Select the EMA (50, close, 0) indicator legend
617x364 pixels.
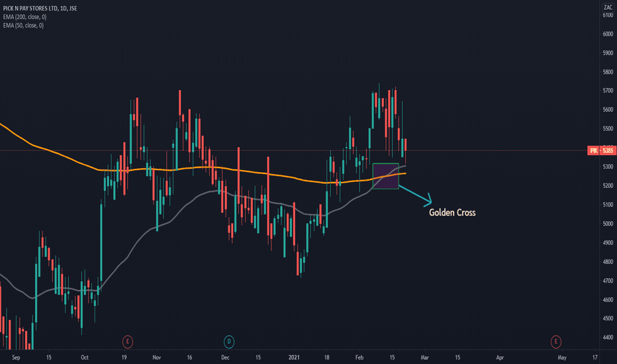[23, 26]
